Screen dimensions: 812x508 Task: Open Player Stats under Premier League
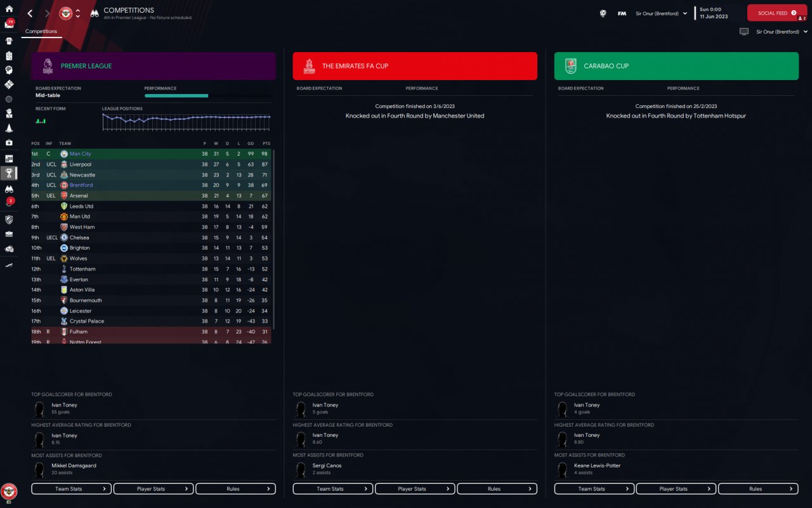pos(154,489)
